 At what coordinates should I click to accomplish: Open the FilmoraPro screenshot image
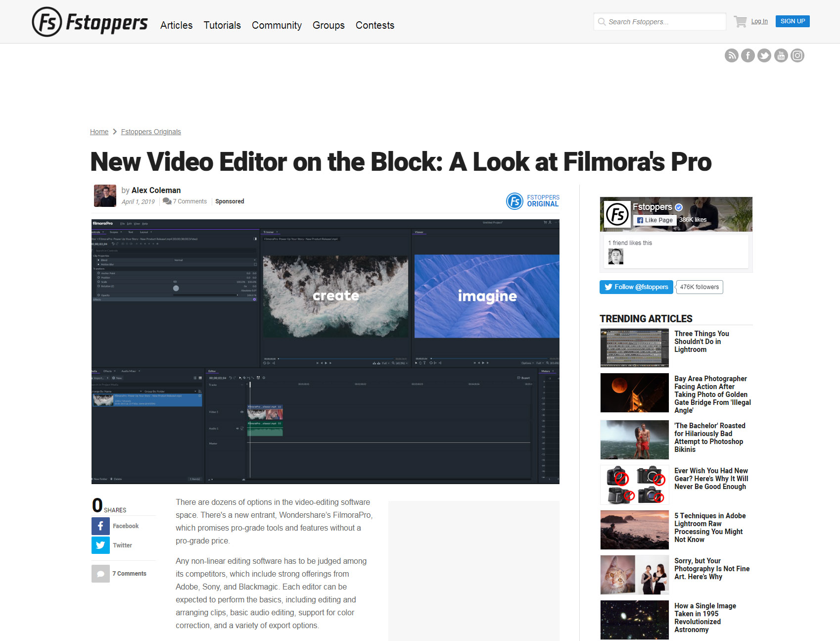point(326,351)
